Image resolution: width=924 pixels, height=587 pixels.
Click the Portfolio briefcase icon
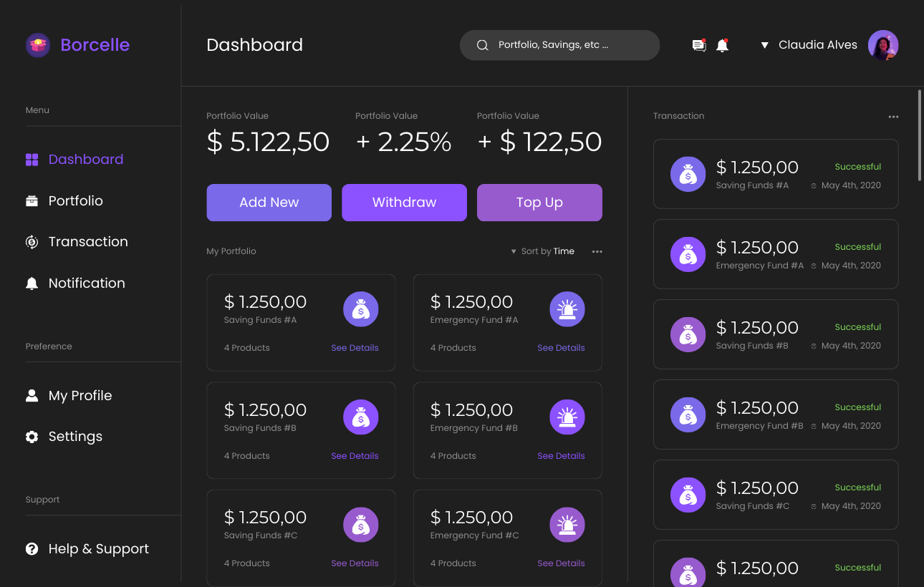coord(32,200)
